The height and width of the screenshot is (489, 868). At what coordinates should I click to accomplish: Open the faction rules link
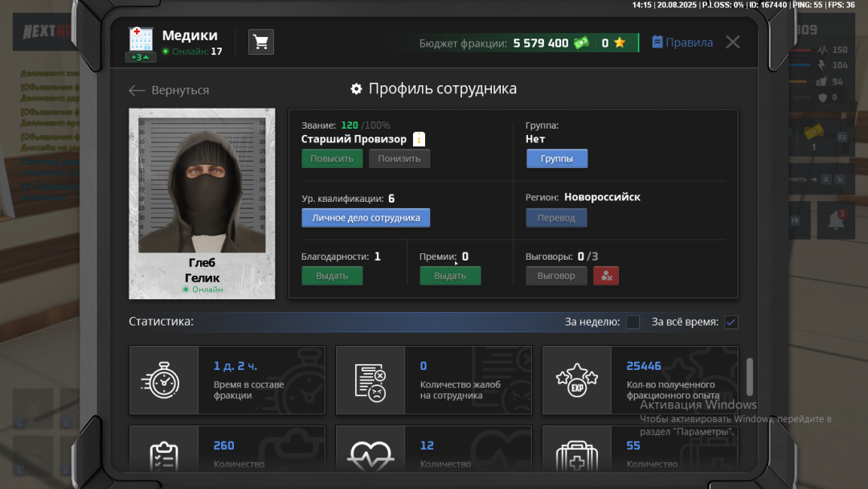682,43
